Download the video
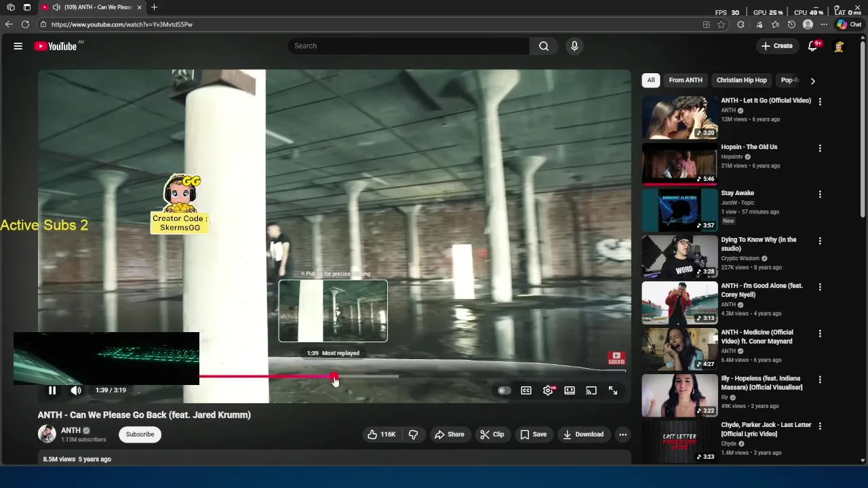The image size is (868, 488). [x=583, y=434]
